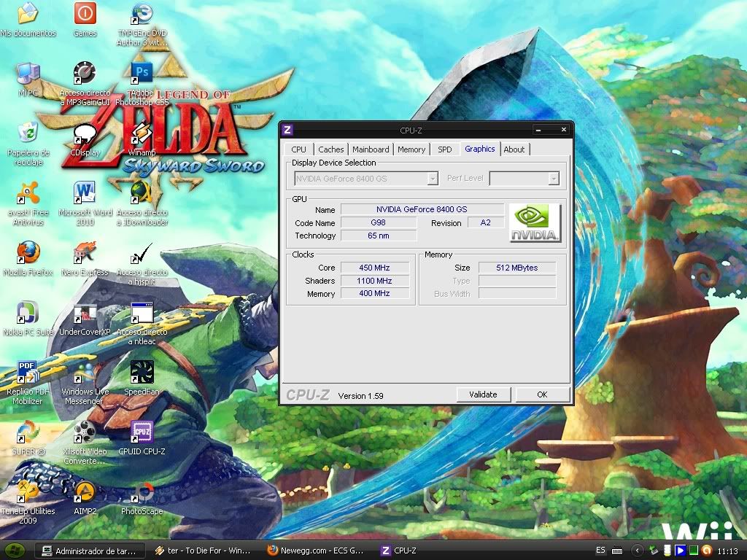Click the system clock showing 11:13
The width and height of the screenshot is (747, 560).
pos(727,551)
